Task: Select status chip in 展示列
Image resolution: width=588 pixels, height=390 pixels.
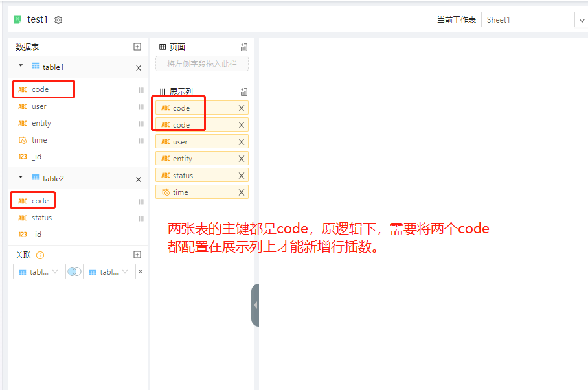Action: tap(202, 176)
